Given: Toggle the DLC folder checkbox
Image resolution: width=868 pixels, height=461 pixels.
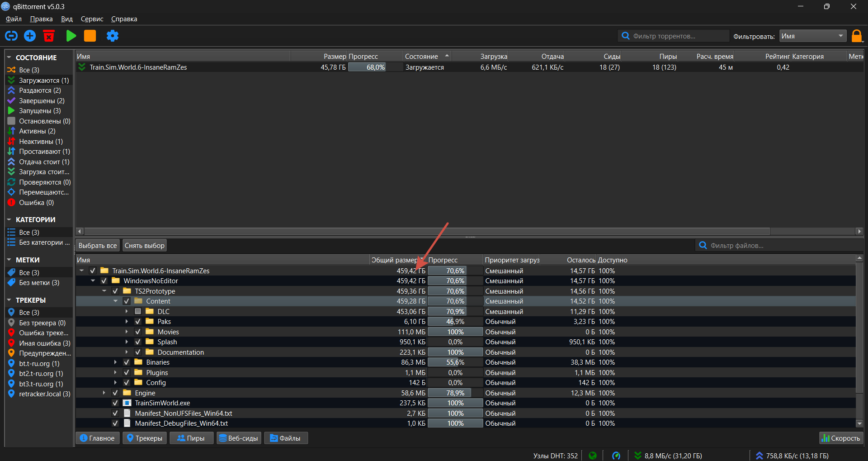Looking at the screenshot, I should [x=138, y=312].
